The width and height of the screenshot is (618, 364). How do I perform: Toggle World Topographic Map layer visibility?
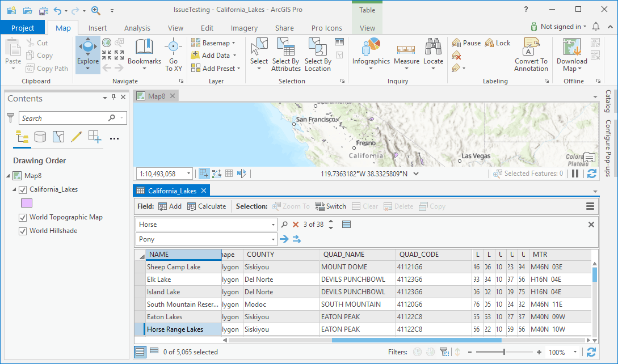point(23,217)
